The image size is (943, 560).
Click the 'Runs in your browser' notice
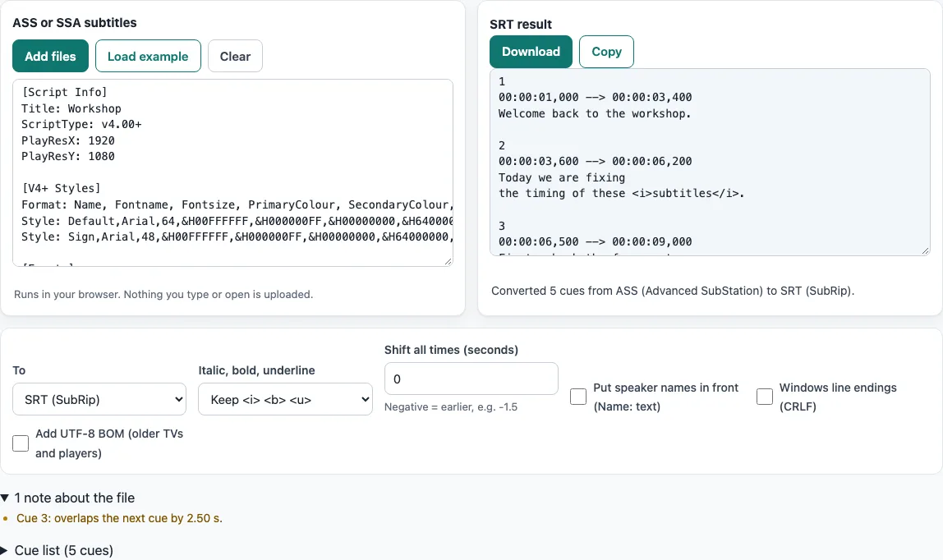click(x=163, y=295)
